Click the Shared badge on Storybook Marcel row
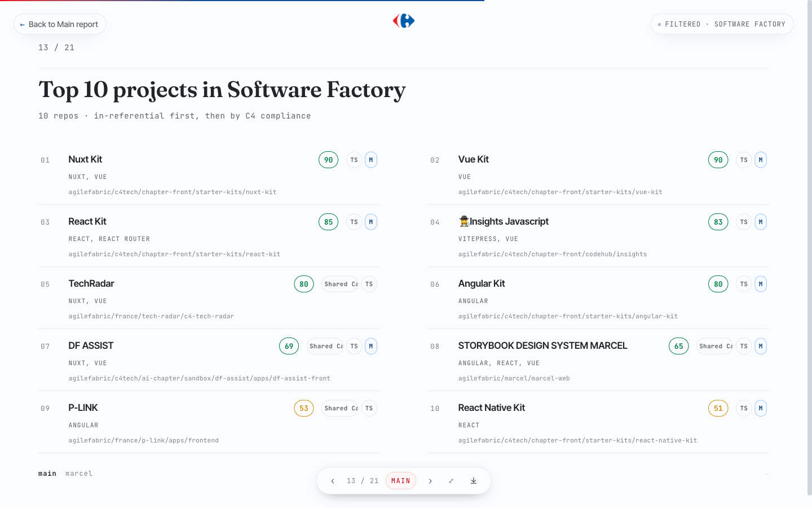Image resolution: width=812 pixels, height=508 pixels. point(715,346)
